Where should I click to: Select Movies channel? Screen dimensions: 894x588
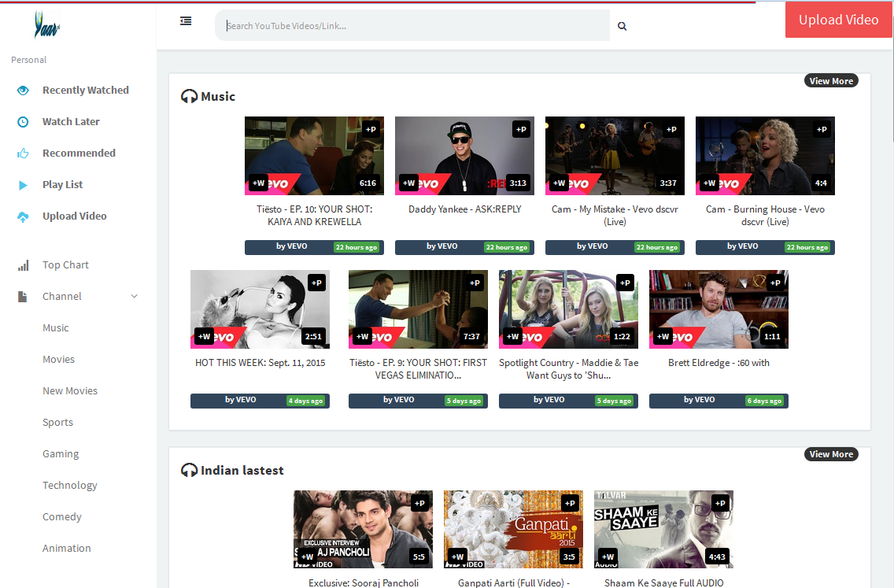pyautogui.click(x=59, y=359)
